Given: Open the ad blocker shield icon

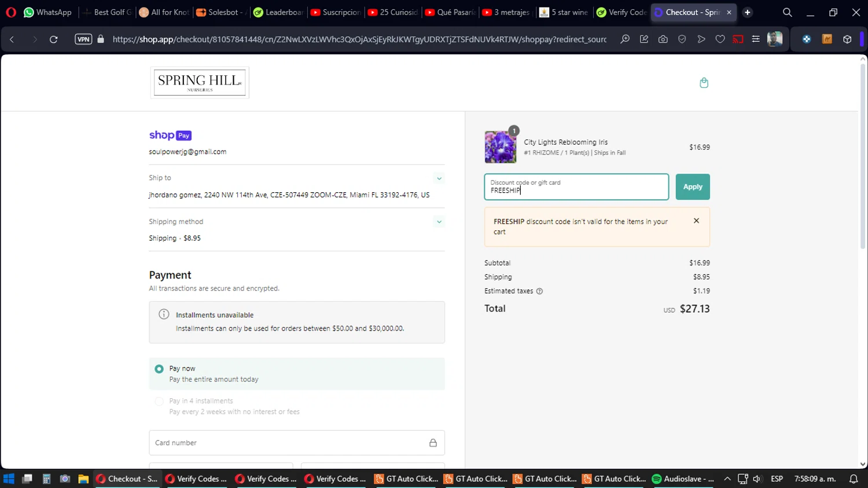Looking at the screenshot, I should click(682, 39).
